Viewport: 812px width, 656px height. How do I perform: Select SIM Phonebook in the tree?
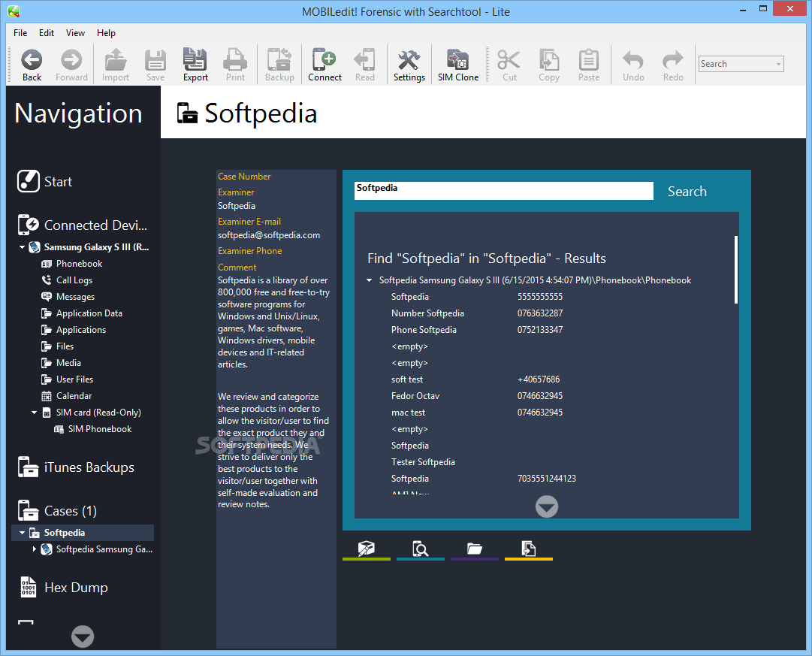pos(99,429)
